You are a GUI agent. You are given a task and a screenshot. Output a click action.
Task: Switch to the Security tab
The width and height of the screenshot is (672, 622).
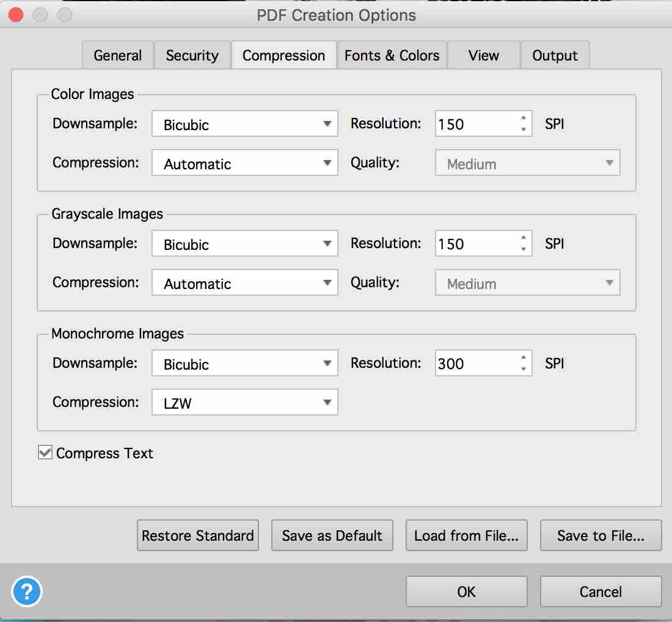(x=192, y=56)
